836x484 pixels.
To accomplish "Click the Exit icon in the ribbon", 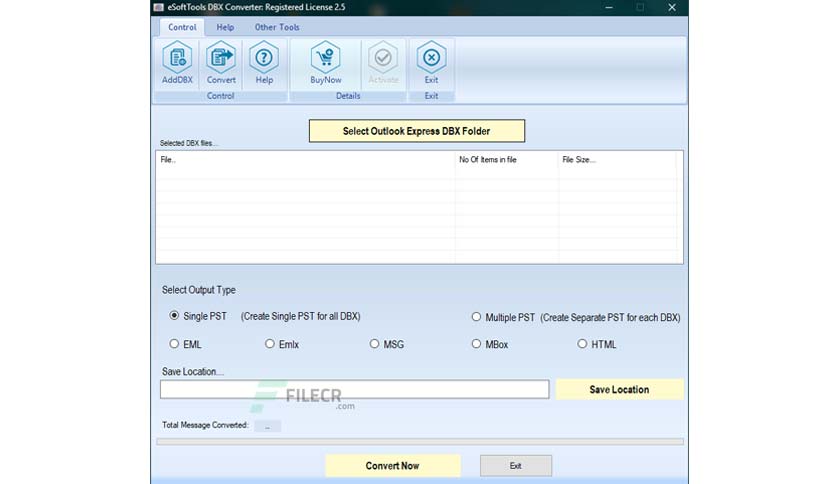I will tap(431, 63).
